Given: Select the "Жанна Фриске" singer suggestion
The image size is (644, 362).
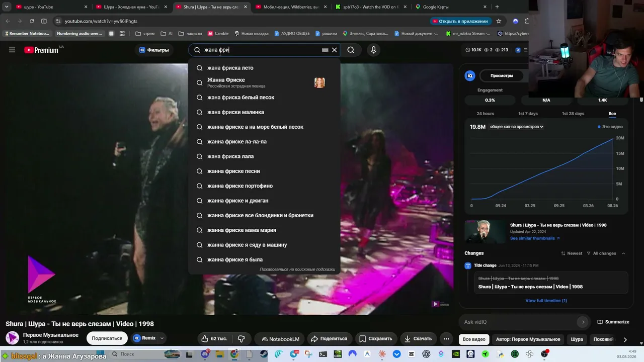Looking at the screenshot, I should pyautogui.click(x=264, y=82).
